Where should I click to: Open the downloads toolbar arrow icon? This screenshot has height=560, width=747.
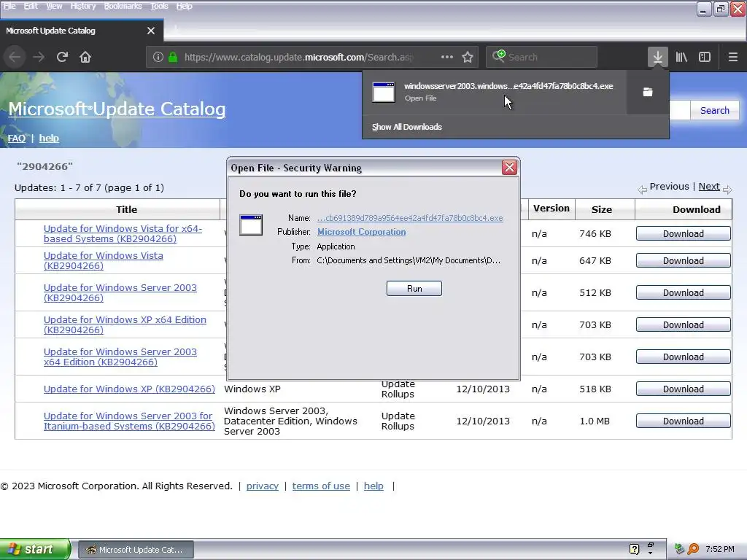pos(657,57)
